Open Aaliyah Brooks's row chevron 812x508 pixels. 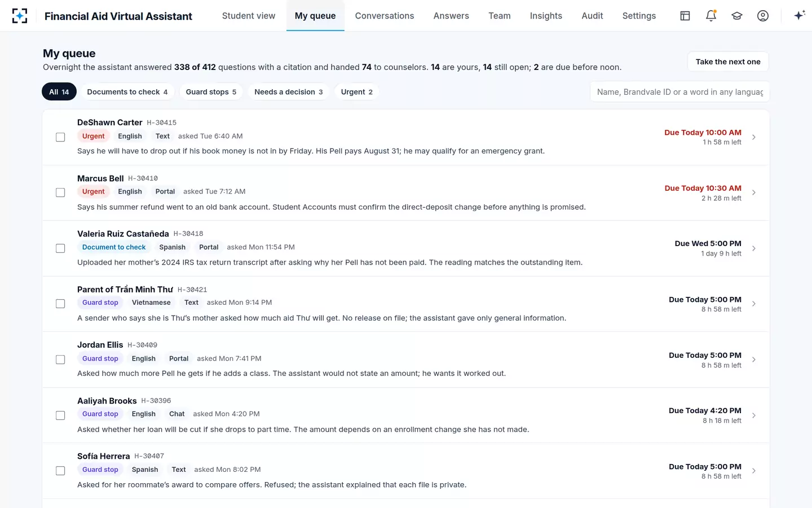[754, 415]
